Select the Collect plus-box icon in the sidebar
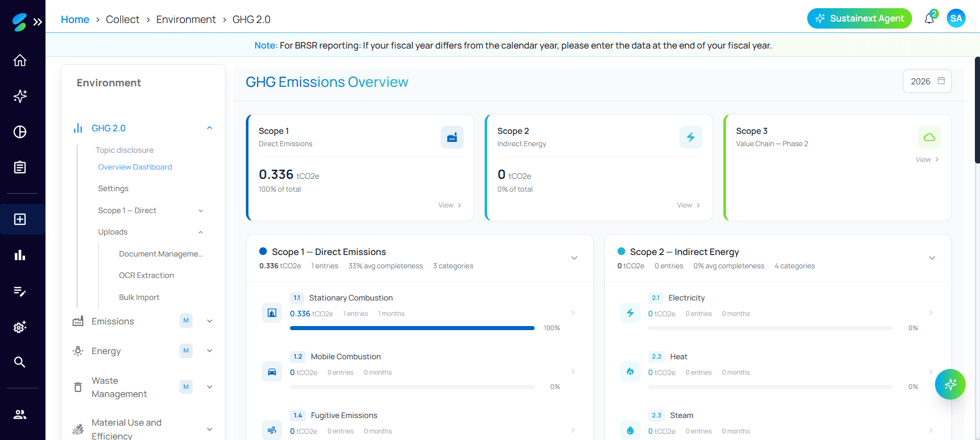Image resolution: width=980 pixels, height=440 pixels. (x=20, y=219)
